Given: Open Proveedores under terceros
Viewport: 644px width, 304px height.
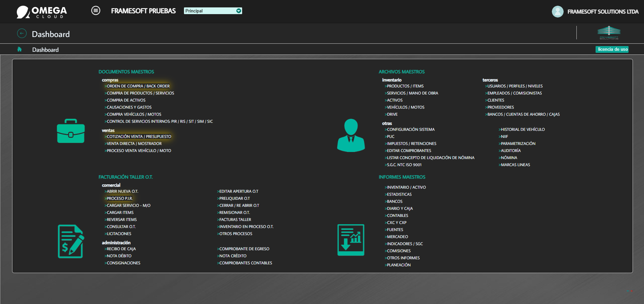Looking at the screenshot, I should point(500,107).
